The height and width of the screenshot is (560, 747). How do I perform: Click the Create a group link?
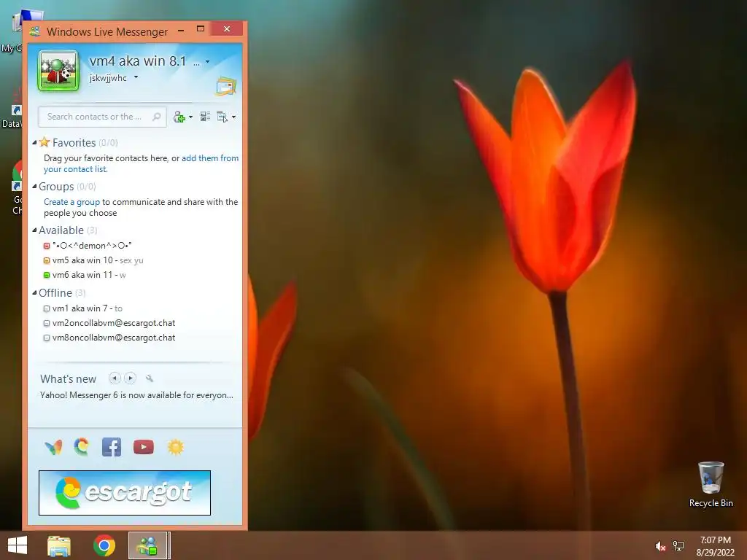[x=72, y=202]
